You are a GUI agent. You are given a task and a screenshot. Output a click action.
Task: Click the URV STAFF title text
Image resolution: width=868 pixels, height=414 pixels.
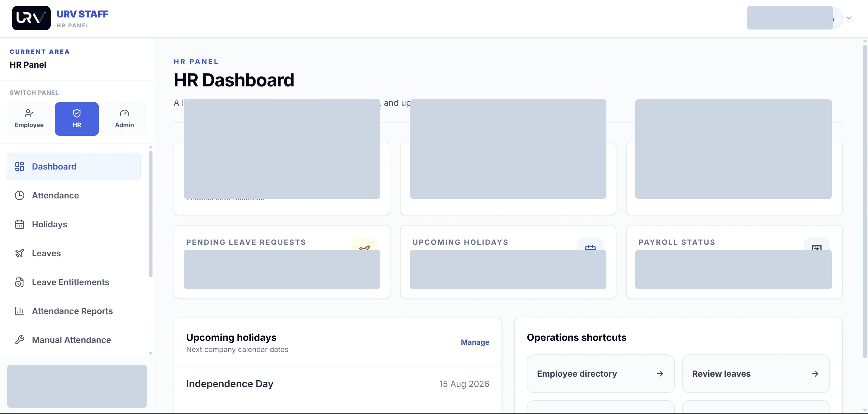pos(82,14)
